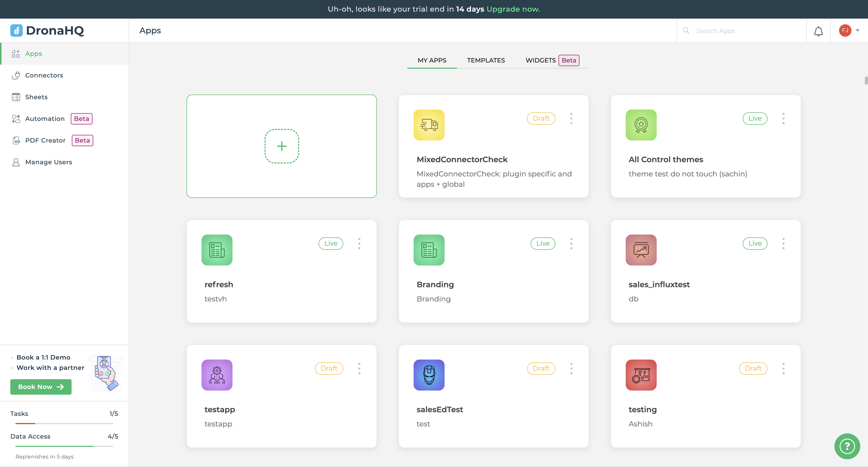Click the Sheets table icon
This screenshot has width=868, height=467.
[x=16, y=97]
